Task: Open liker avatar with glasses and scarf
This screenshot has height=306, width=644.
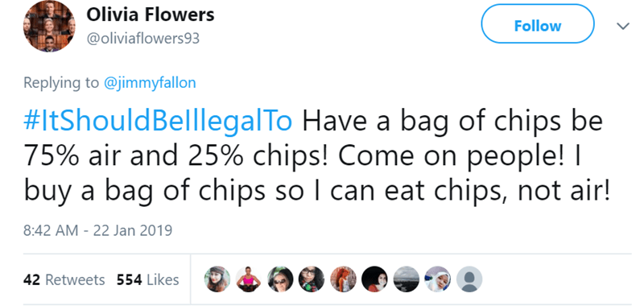Action: coord(312,279)
